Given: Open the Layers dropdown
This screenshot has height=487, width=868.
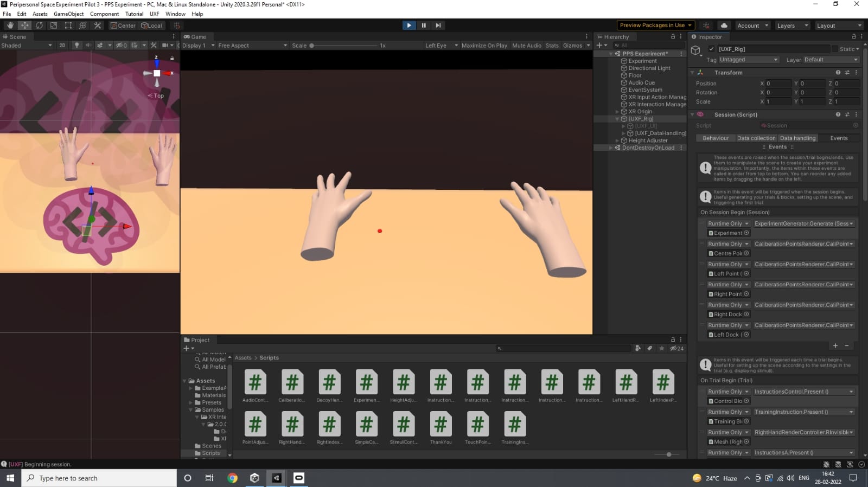Looking at the screenshot, I should (x=792, y=25).
